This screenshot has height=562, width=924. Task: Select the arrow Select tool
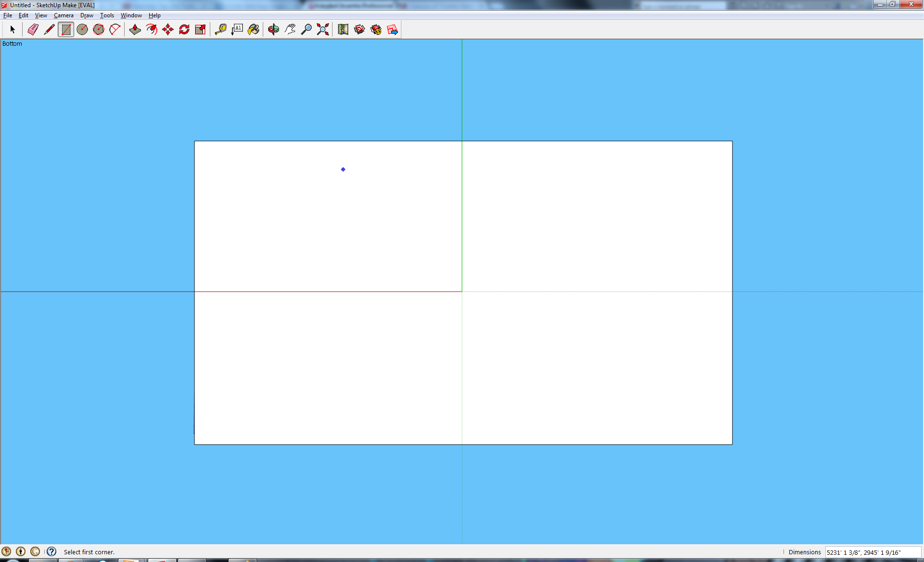[13, 30]
